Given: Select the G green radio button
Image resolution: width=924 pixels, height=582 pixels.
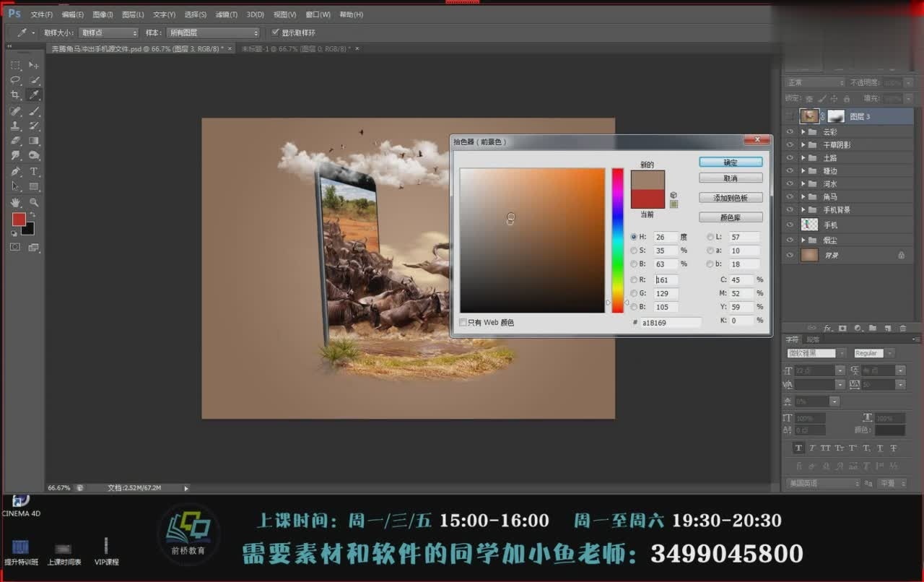Looking at the screenshot, I should [x=634, y=293].
